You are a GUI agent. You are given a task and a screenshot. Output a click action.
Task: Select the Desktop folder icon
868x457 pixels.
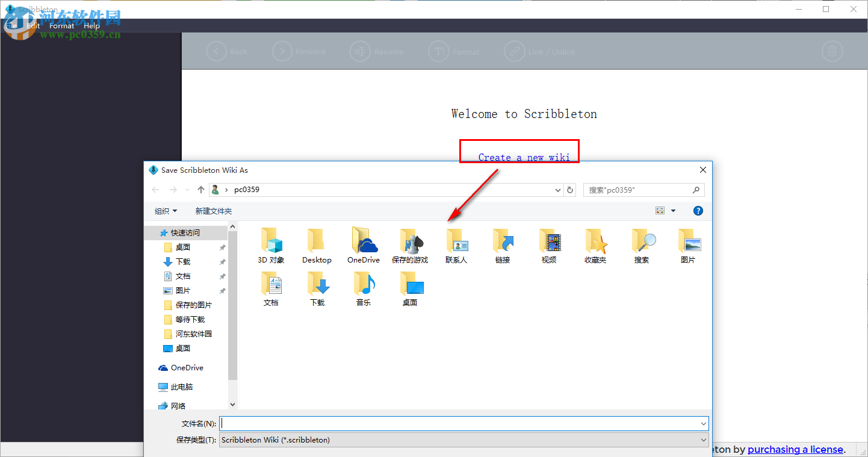317,246
